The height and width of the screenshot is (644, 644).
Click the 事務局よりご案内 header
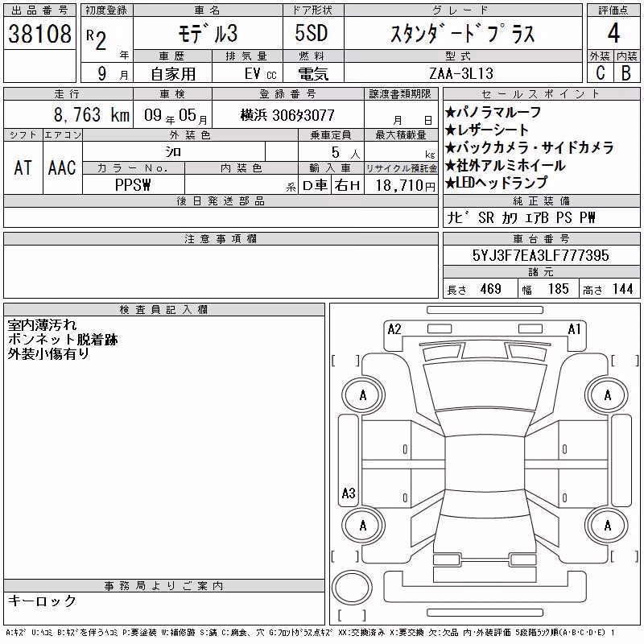164,586
